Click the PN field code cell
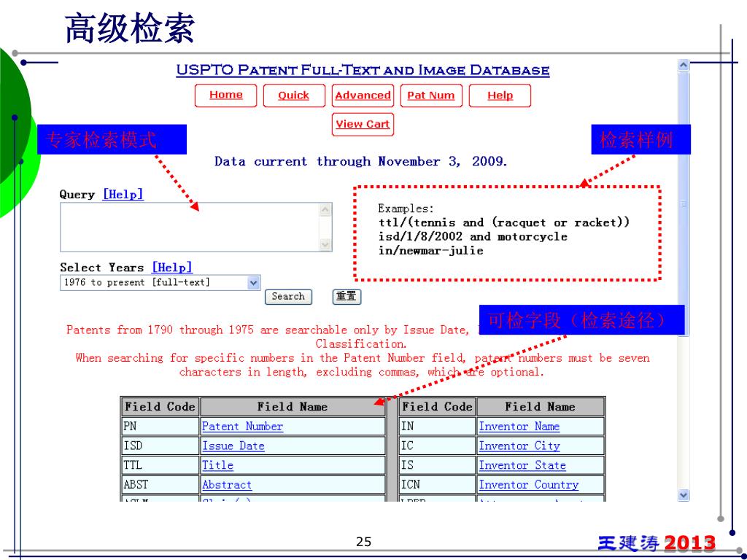The height and width of the screenshot is (560, 747). 160,426
